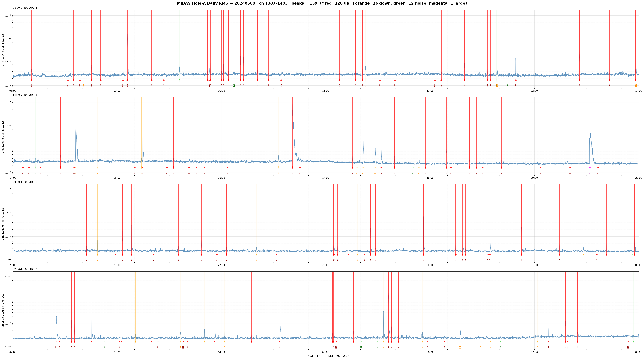Click the red arrow marker above peak 000
Viewport: 644px width, 359px height.
[x=31, y=80]
